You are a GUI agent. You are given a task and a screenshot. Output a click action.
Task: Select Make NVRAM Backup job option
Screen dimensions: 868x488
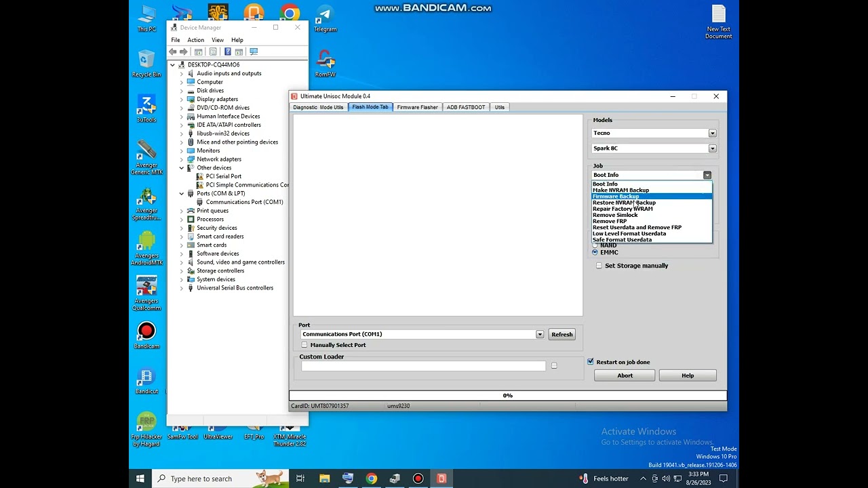[652, 190]
